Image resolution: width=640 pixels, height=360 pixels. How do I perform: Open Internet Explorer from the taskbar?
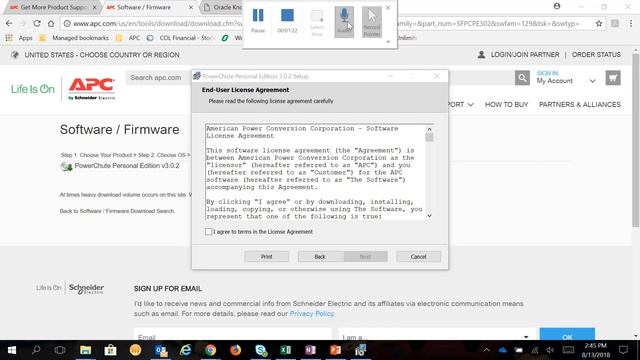point(185,350)
